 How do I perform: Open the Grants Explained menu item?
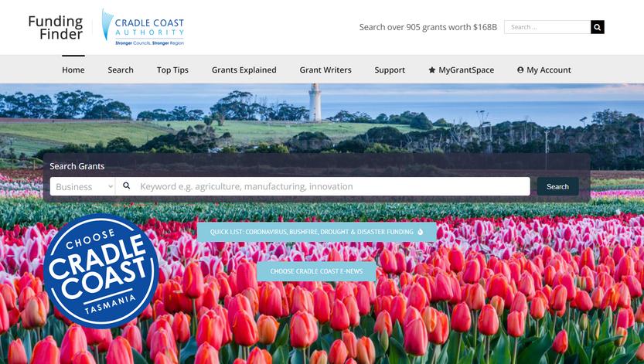tap(244, 70)
